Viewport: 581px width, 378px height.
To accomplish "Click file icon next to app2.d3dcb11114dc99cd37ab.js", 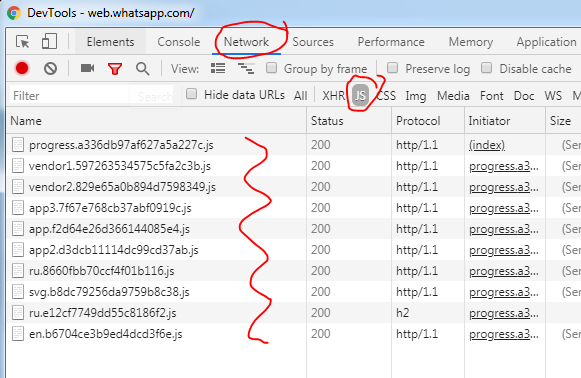I will pos(18,250).
